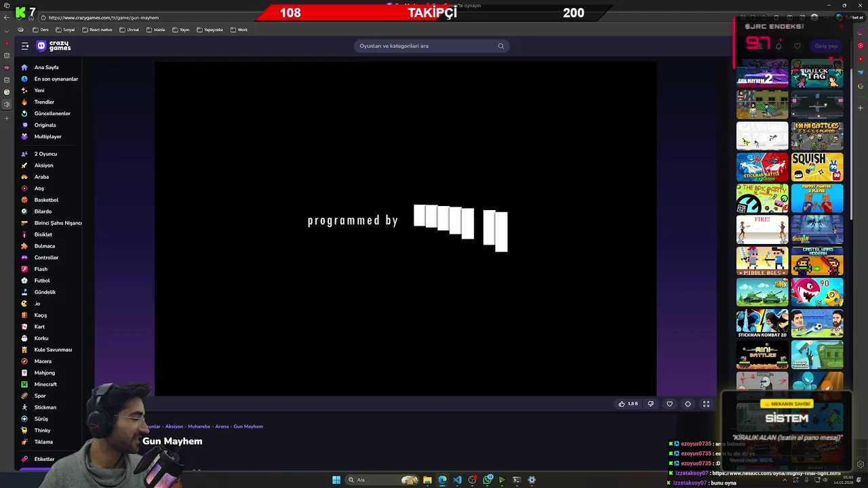Click the browser address bar URL
Screen dimensions: 868x488
pos(104,18)
